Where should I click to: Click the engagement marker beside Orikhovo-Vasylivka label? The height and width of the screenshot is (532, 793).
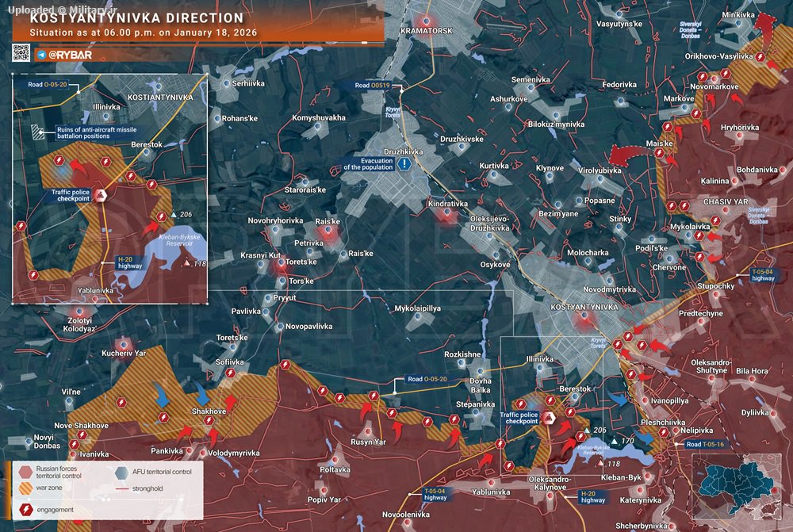click(760, 57)
